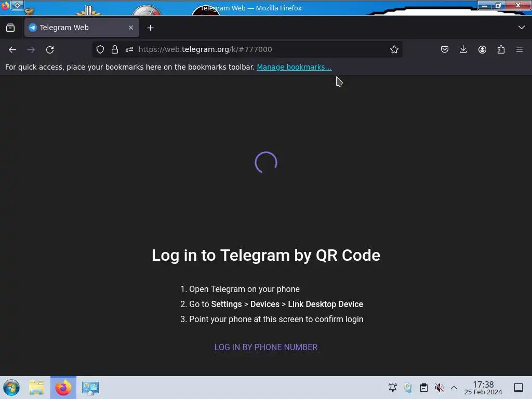Open the system settings taskbar icon
Image resolution: width=532 pixels, height=399 pixels.
pyautogui.click(x=90, y=388)
